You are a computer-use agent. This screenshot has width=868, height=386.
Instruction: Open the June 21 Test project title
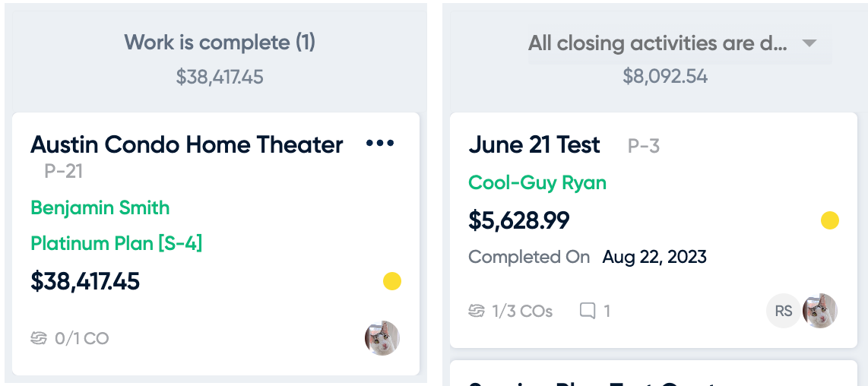pyautogui.click(x=534, y=145)
